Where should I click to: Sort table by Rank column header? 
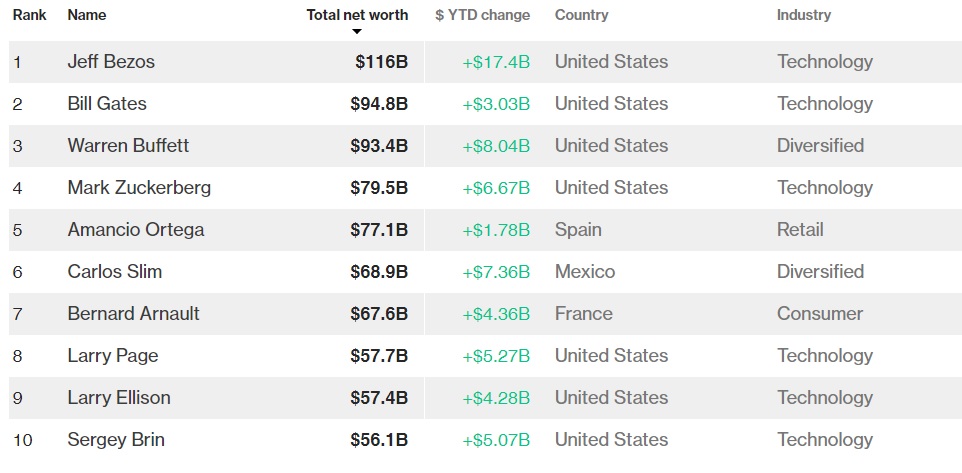[x=29, y=15]
